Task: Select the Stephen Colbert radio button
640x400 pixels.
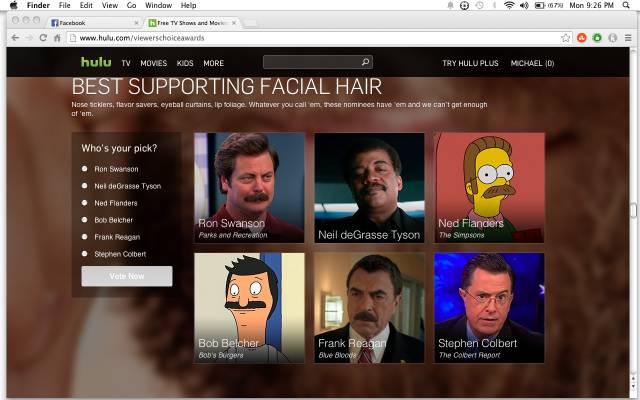Action: tap(84, 254)
